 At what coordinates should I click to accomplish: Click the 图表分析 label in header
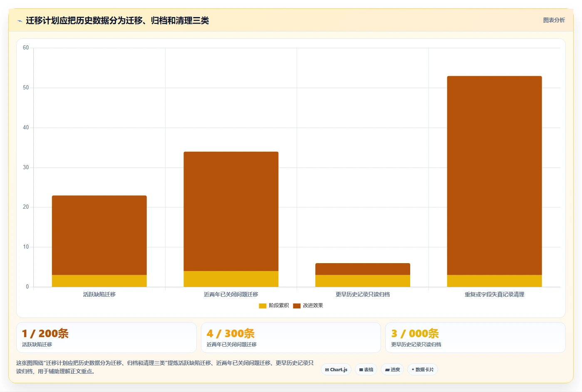[x=554, y=20]
